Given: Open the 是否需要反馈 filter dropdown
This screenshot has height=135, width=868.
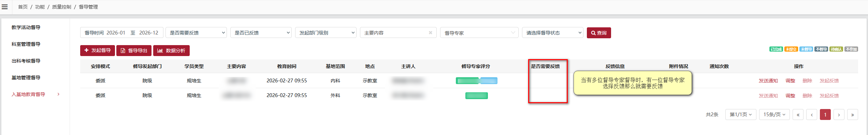Looking at the screenshot, I should coord(196,33).
